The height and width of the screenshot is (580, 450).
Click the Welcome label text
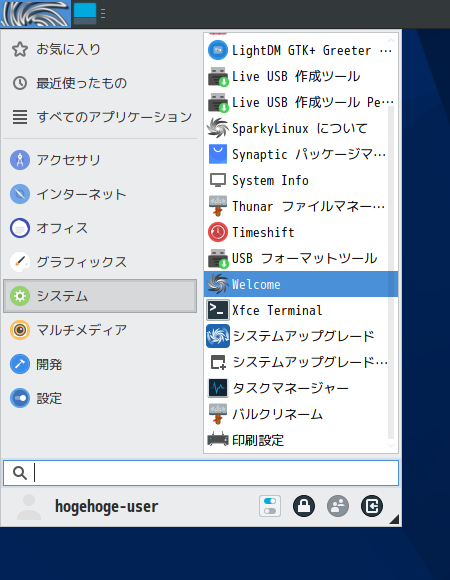click(256, 284)
